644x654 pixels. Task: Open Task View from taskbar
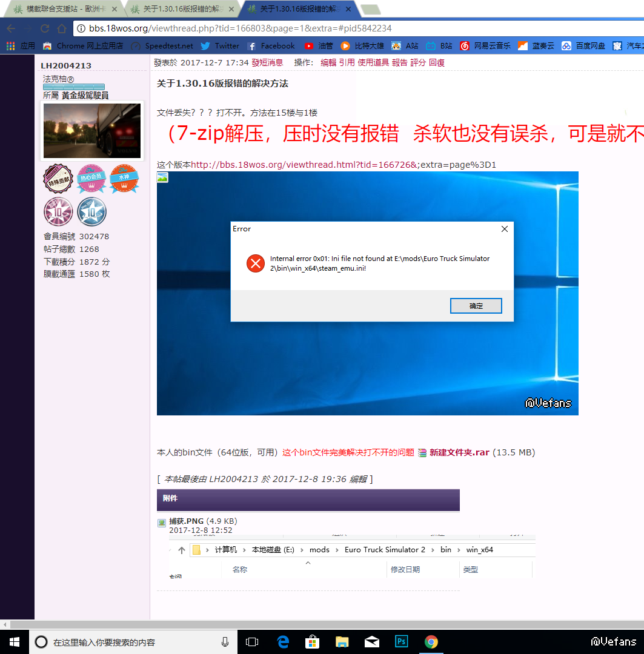(252, 642)
